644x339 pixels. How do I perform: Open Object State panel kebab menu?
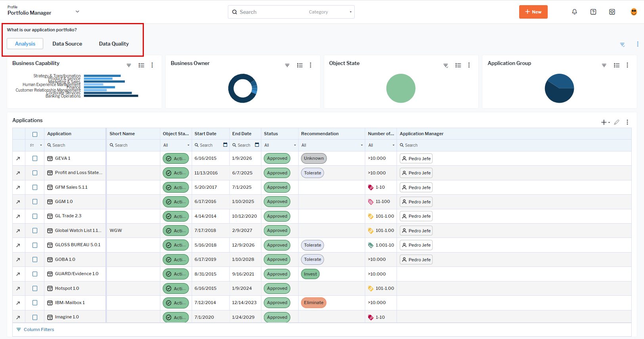point(469,65)
